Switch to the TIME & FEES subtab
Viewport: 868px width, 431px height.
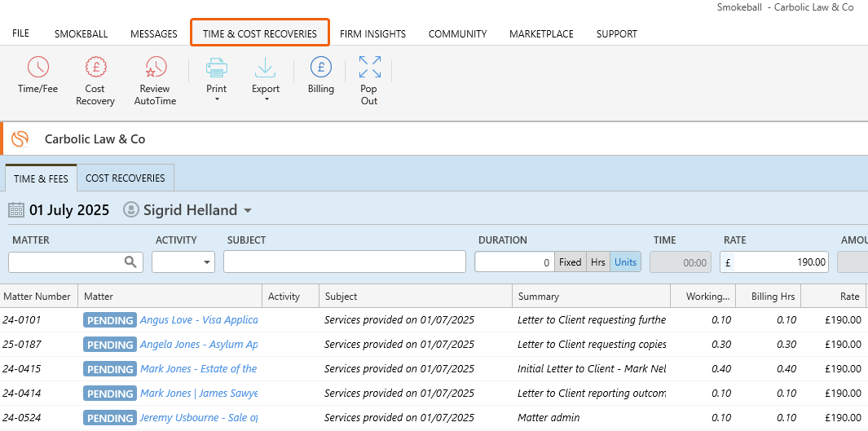tap(41, 178)
